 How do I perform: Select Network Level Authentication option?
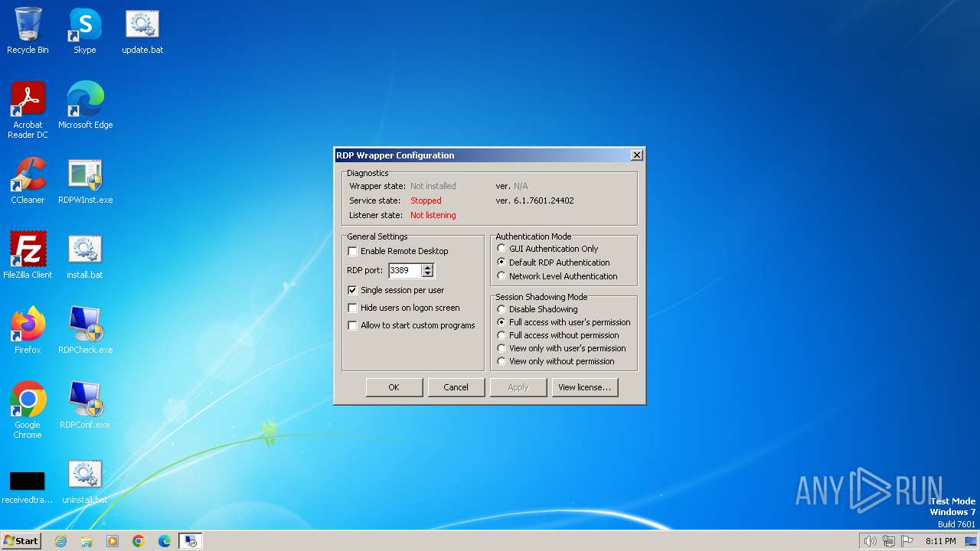(501, 276)
